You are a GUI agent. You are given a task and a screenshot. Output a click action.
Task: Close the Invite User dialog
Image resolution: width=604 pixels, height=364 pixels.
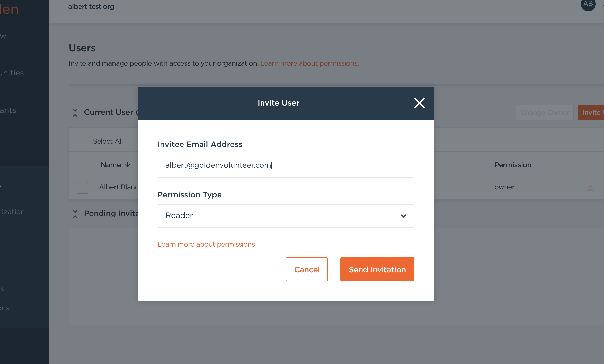point(419,103)
